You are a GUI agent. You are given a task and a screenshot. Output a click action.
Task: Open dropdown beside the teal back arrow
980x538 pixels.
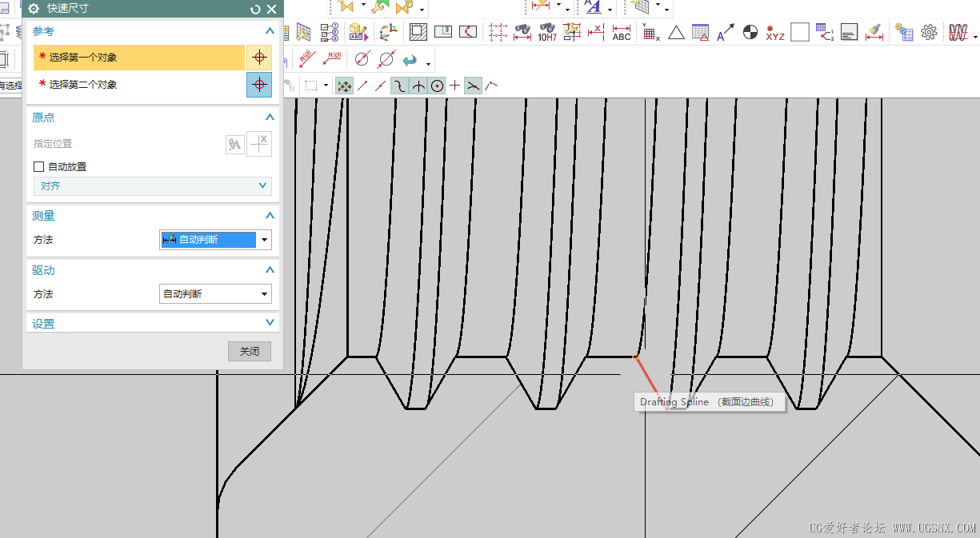tap(429, 63)
